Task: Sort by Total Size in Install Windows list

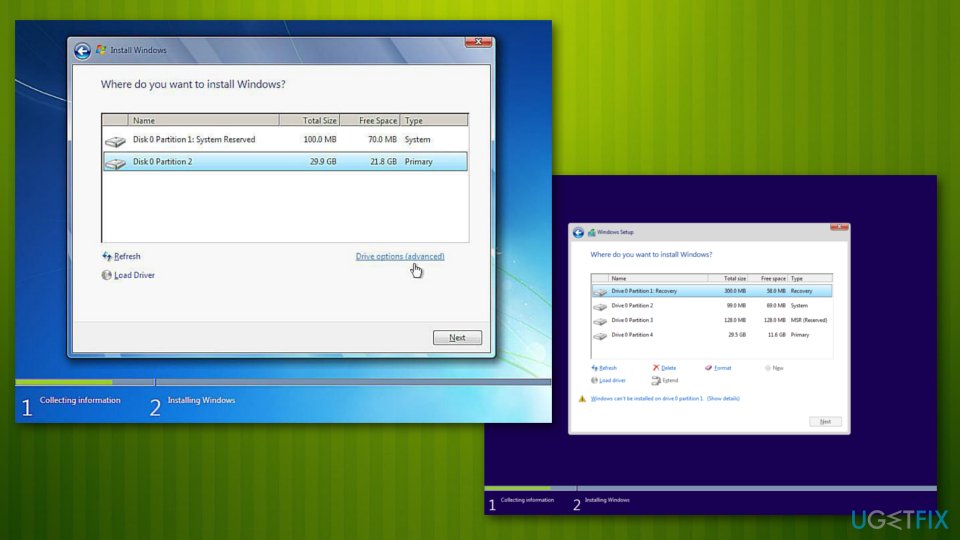Action: [x=310, y=120]
